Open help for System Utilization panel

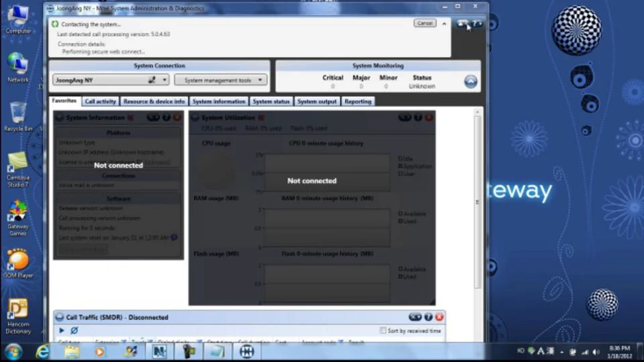418,118
